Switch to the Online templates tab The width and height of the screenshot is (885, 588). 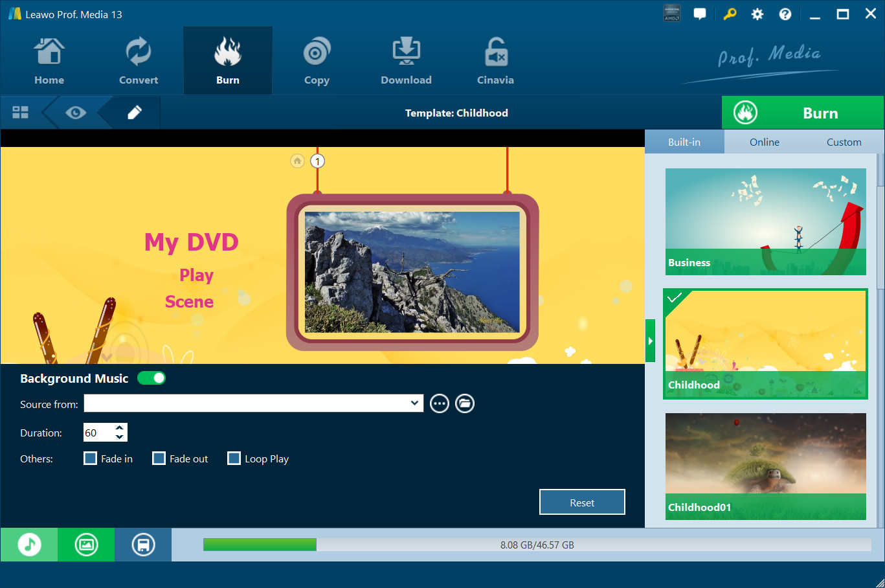coord(765,142)
